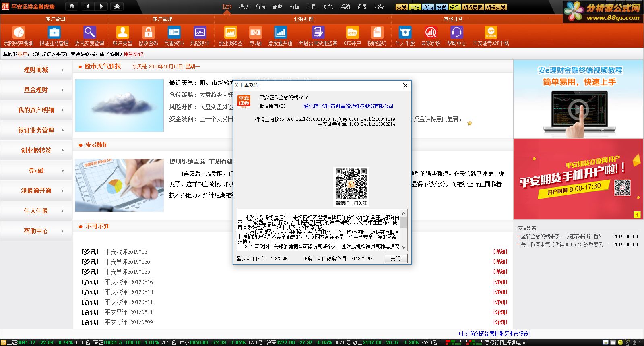The width and height of the screenshot is (644, 346).
Task: Open the 研究 menu
Action: coord(277,7)
